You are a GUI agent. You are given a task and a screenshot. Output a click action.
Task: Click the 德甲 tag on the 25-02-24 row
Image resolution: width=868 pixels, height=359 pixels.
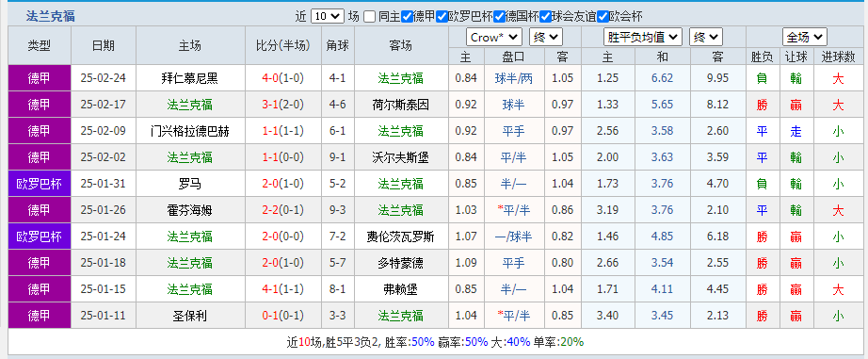pyautogui.click(x=40, y=78)
